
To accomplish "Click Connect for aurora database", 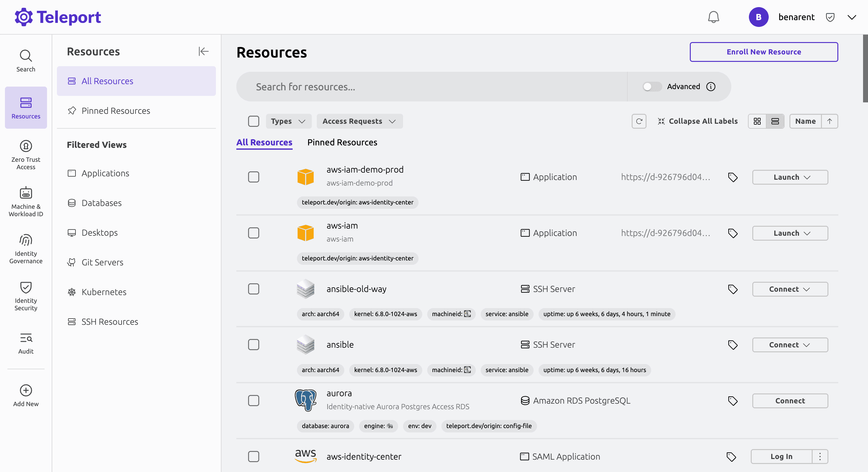I will [790, 401].
